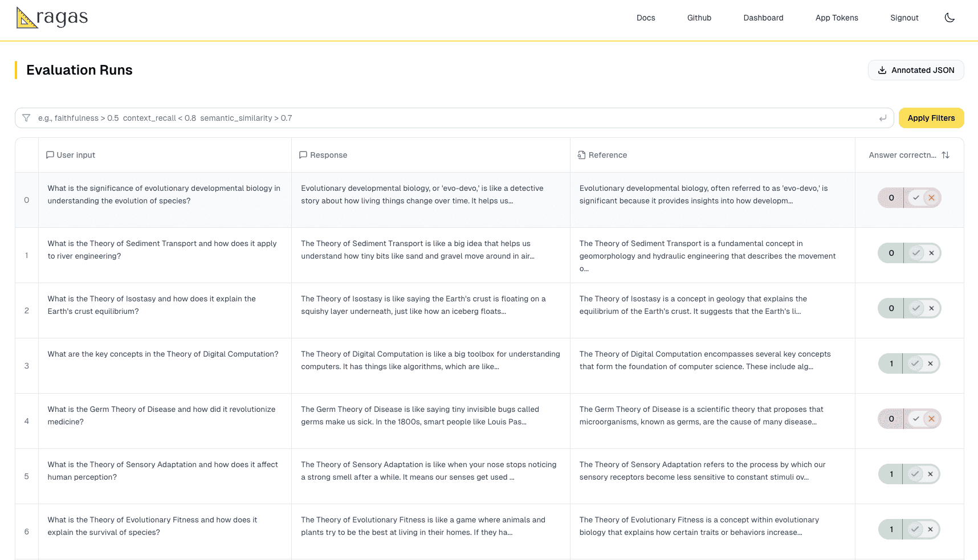Screen dimensions: 978x560
Task: Click score value 0 in Germ Theory row
Action: pos(891,419)
